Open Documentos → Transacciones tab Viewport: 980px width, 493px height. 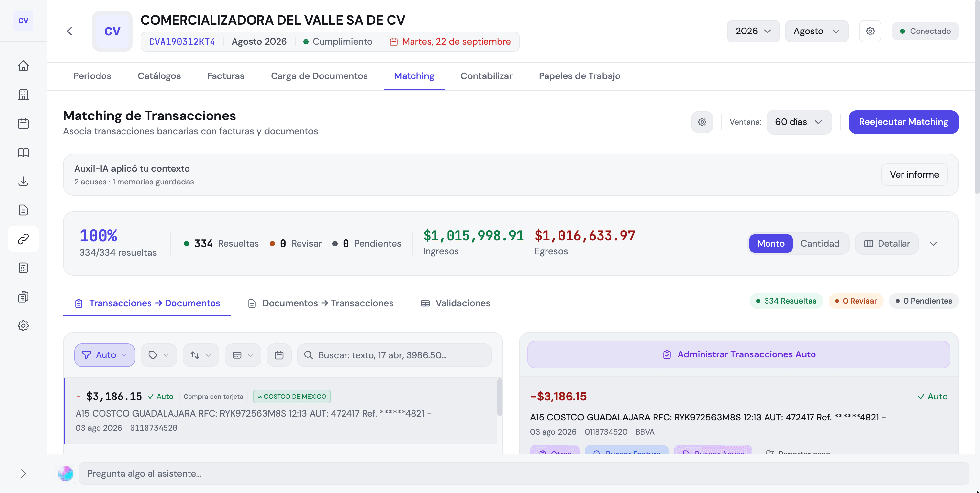tap(320, 303)
